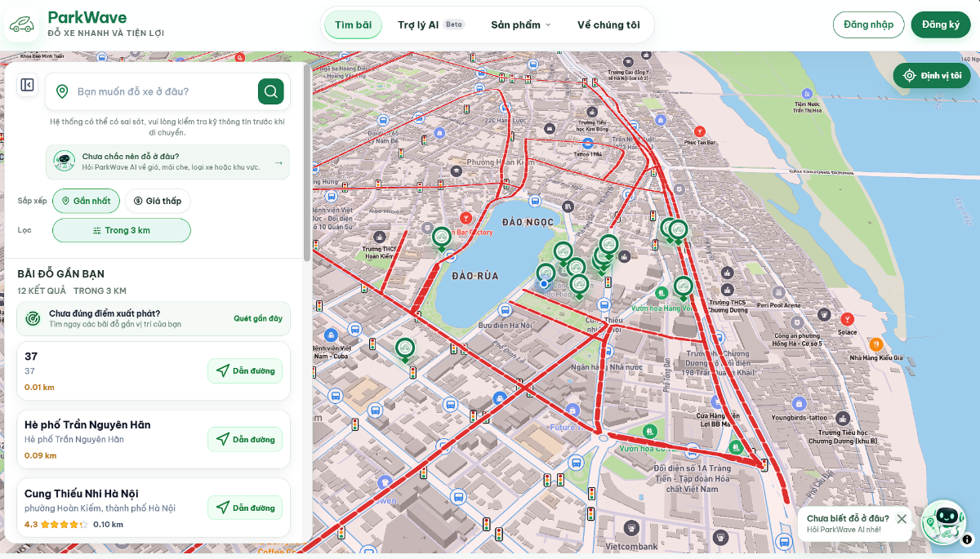Click the target icon in 'Định vị tôi' button
Screen dimensions: 980x559
(909, 76)
